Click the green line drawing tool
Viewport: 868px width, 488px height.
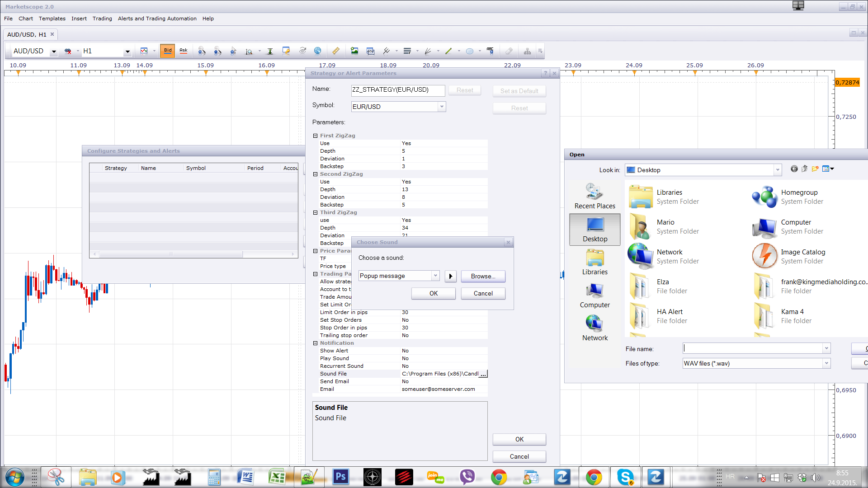pyautogui.click(x=448, y=51)
